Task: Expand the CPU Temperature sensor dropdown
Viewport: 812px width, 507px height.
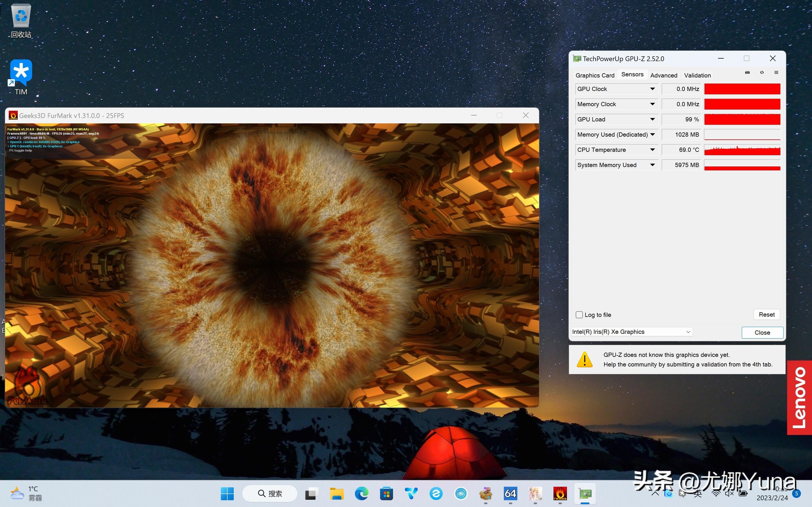Action: [x=652, y=150]
